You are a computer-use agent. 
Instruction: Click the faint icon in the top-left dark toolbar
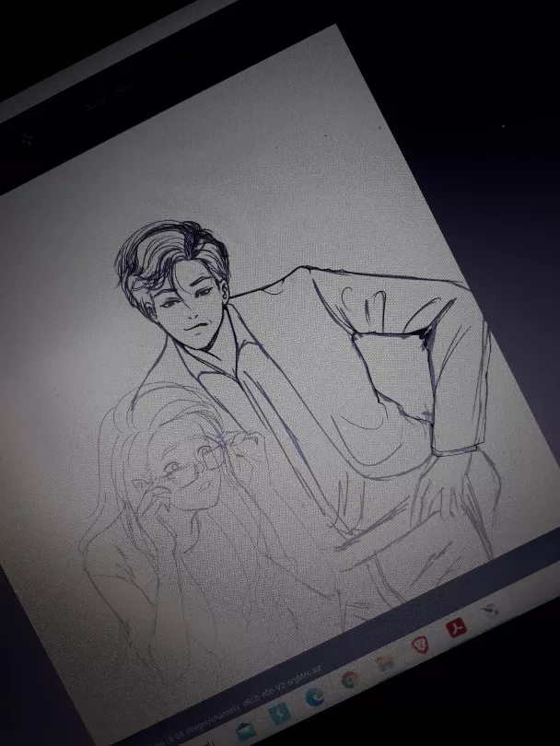(28, 140)
